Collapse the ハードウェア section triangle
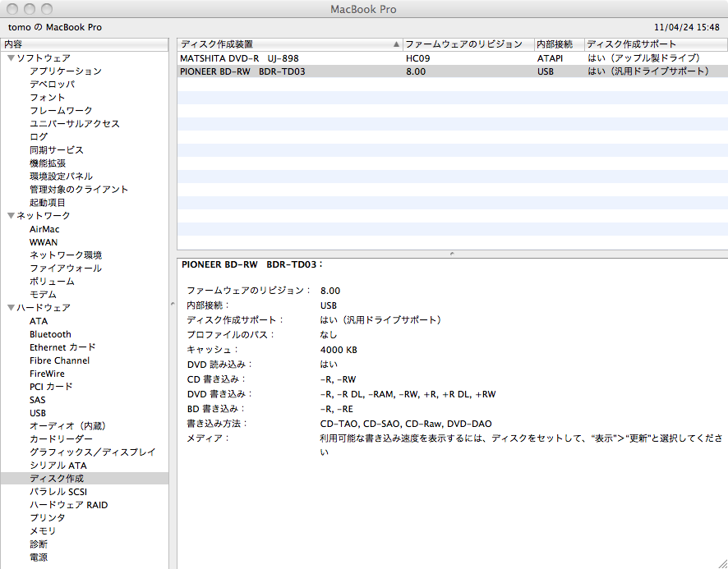The width and height of the screenshot is (728, 569). 12,307
